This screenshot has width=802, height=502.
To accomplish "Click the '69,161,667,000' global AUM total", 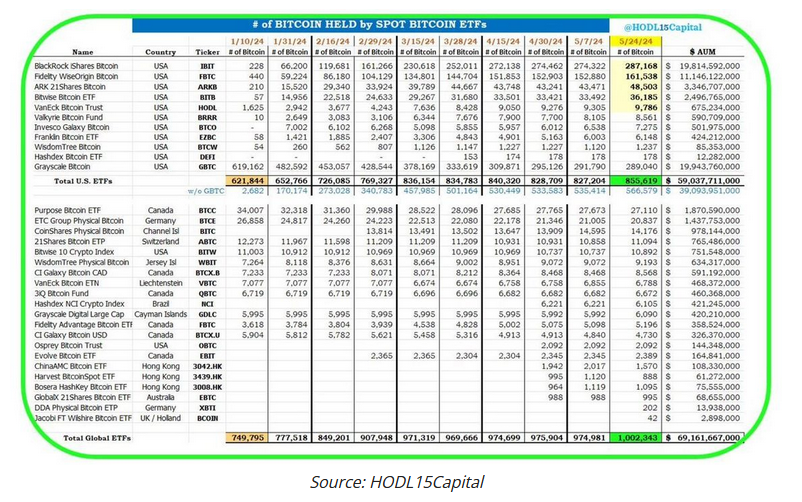I will (x=707, y=438).
